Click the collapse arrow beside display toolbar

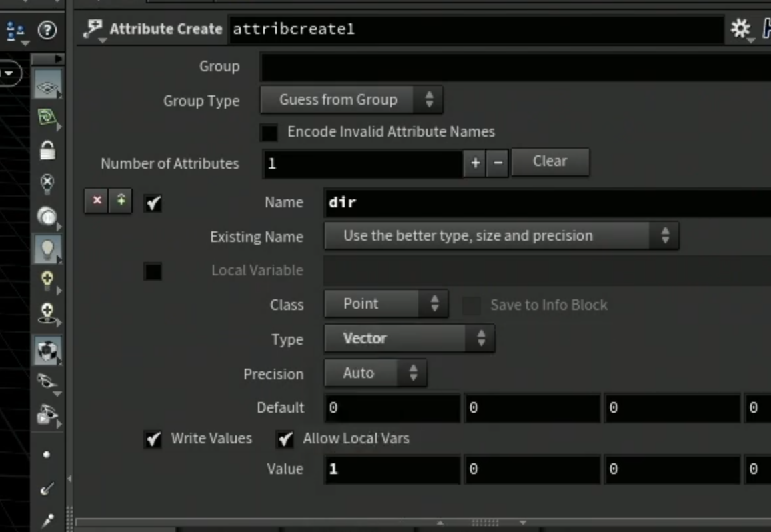[69, 479]
